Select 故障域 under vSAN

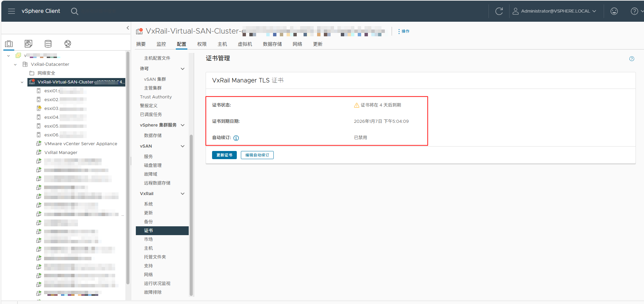click(150, 174)
